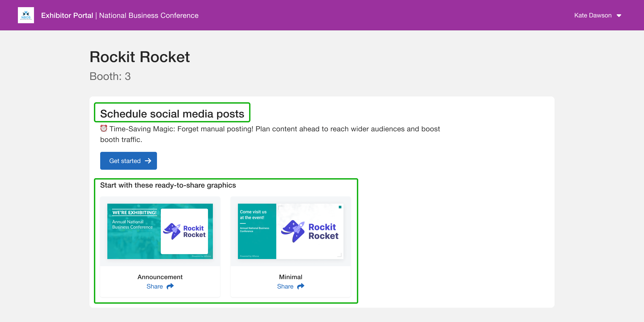644x322 pixels.
Task: Click the Rockit Rocket logo in Minimal graphic
Action: [x=309, y=231]
